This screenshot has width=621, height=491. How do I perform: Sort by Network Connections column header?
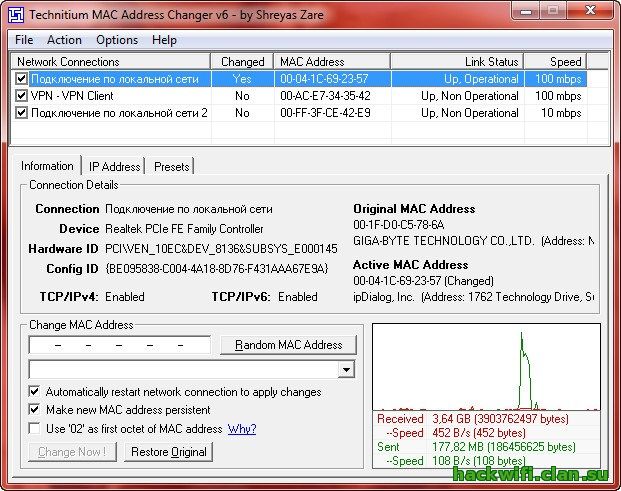pos(110,62)
